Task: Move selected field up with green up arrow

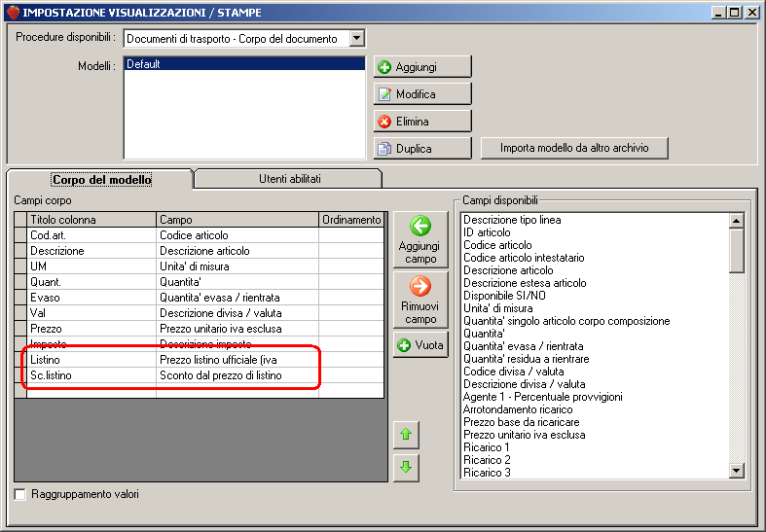Action: tap(406, 435)
